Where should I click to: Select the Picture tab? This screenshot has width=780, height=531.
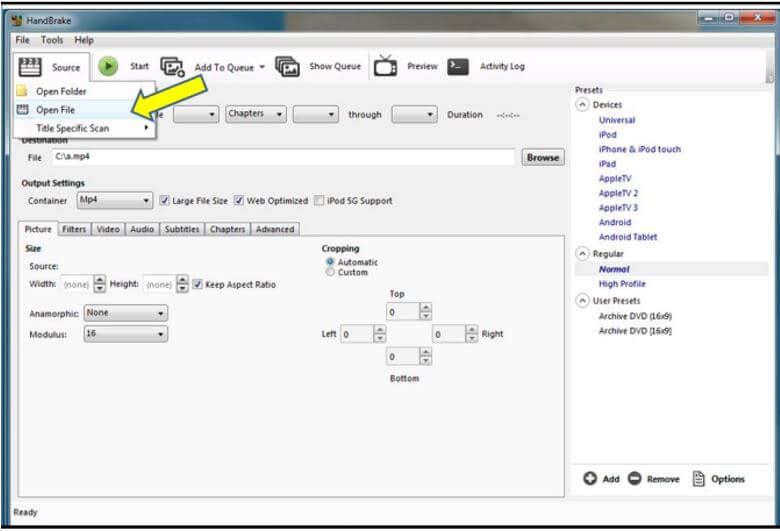[38, 229]
